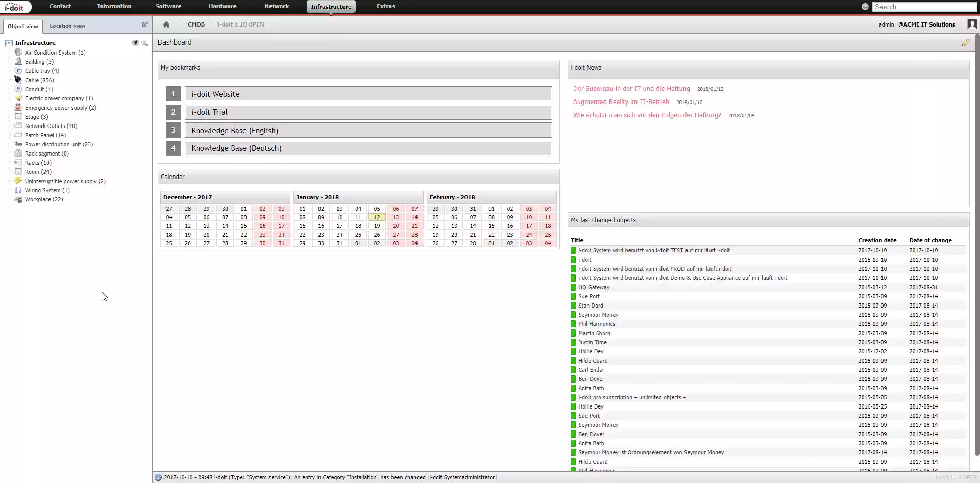Select January 12 on the calendar
The height and width of the screenshot is (483, 980).
point(376,217)
